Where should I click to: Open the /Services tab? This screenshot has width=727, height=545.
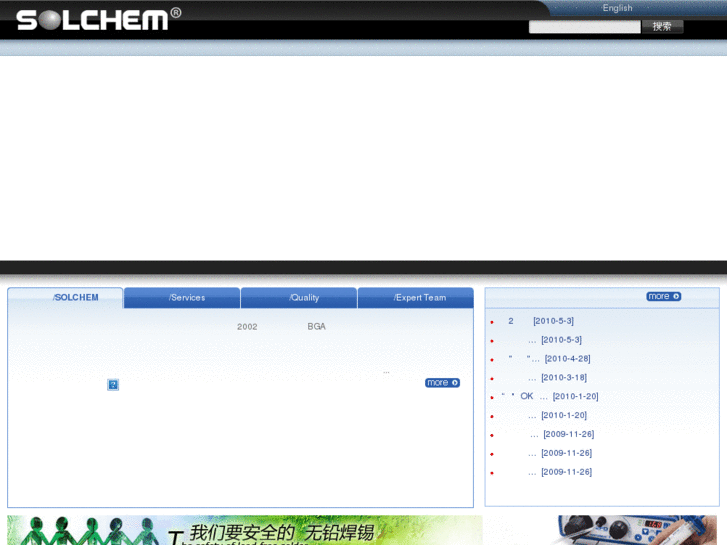(182, 298)
